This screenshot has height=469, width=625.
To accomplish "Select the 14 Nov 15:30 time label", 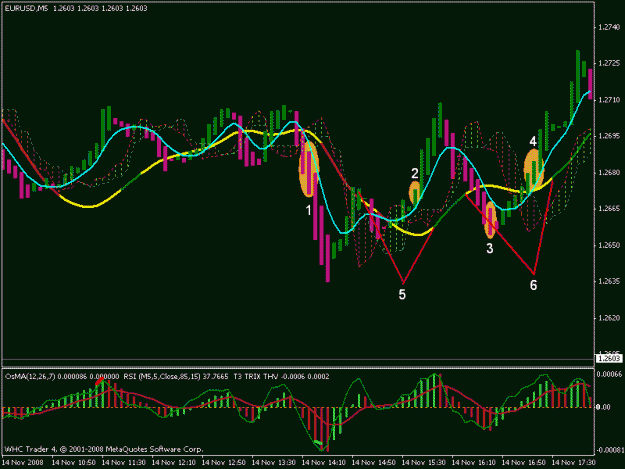I will pyautogui.click(x=424, y=463).
